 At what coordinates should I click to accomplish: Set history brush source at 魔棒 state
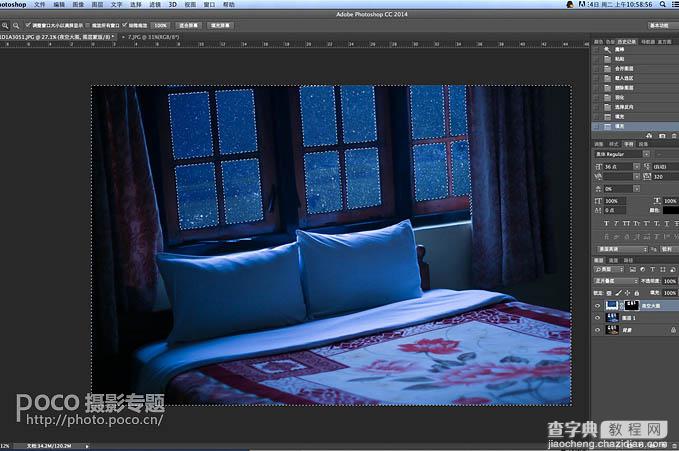[x=596, y=49]
